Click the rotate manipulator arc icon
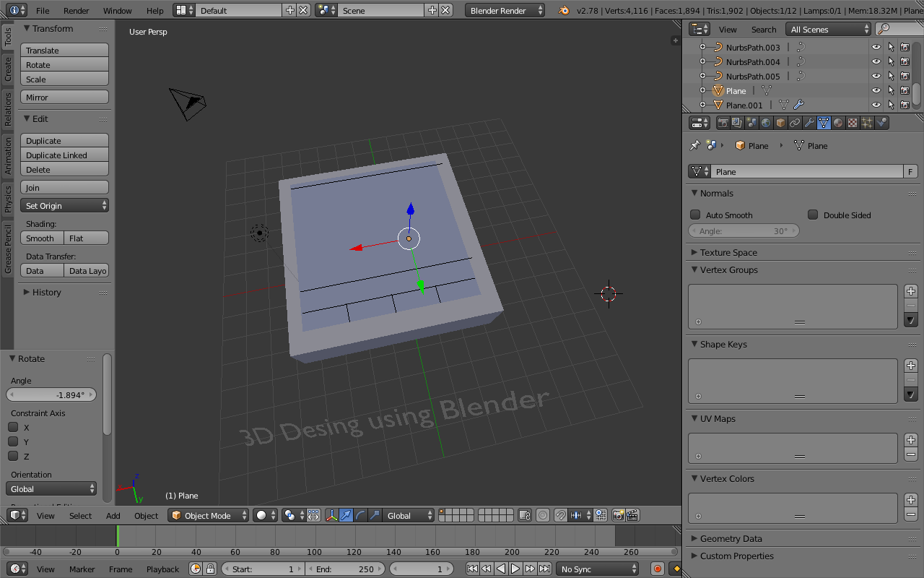Image resolution: width=924 pixels, height=578 pixels. [360, 515]
